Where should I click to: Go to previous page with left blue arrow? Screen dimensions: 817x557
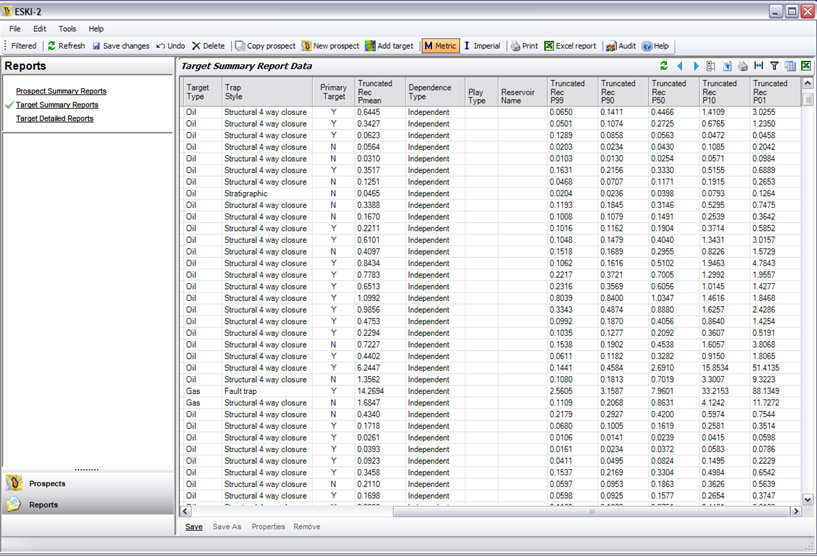tap(681, 66)
